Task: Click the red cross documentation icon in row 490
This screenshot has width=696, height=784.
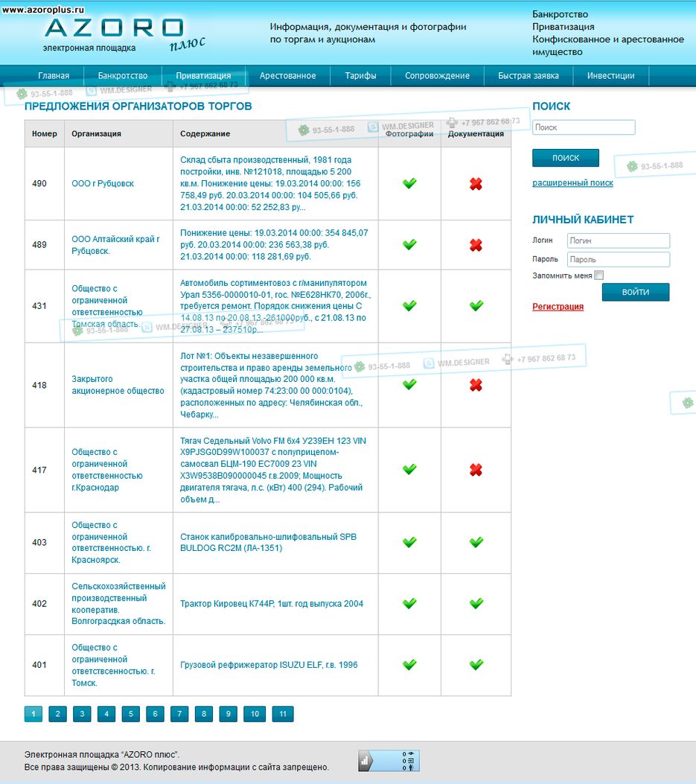Action: pyautogui.click(x=476, y=184)
